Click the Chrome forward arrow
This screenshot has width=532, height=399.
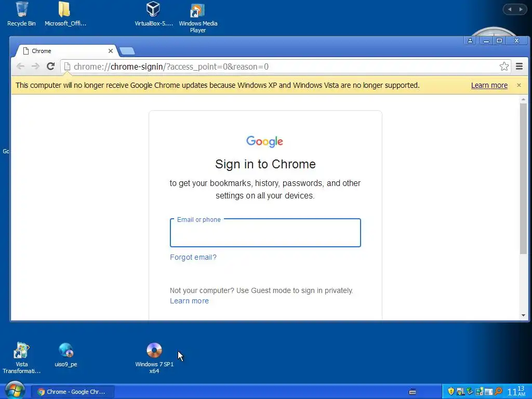point(35,66)
